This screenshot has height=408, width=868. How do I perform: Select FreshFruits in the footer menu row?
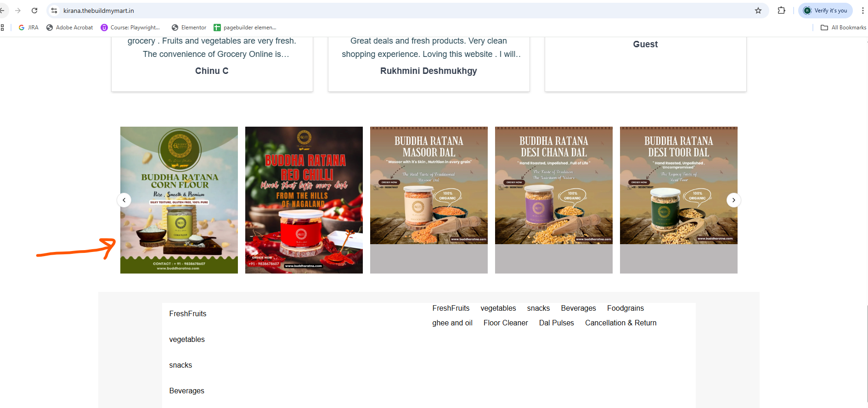[x=451, y=308]
